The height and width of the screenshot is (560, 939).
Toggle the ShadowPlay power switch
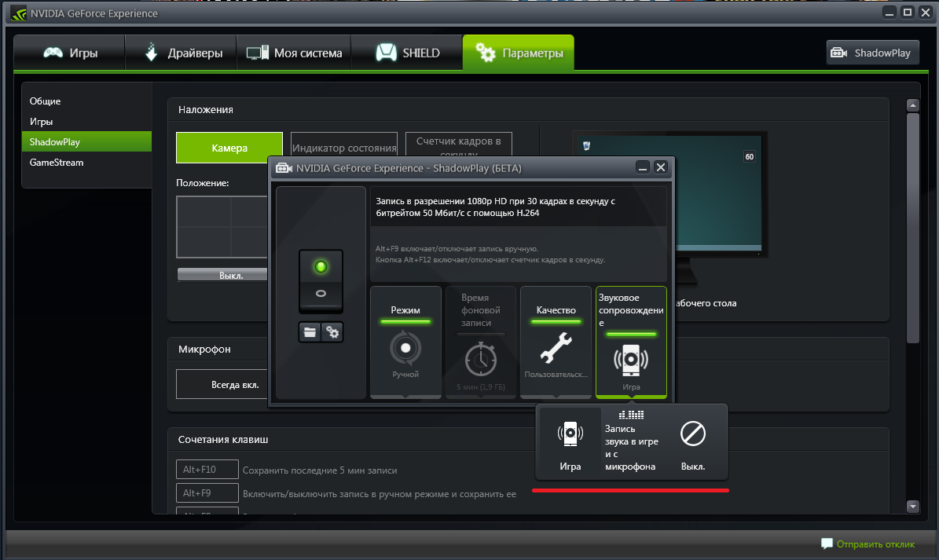(x=321, y=280)
